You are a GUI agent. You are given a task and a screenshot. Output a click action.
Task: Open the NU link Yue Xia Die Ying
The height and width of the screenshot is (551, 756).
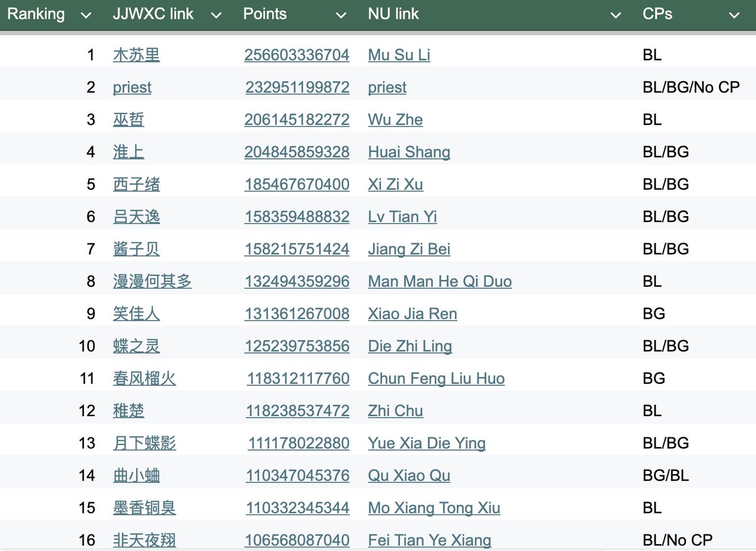click(427, 443)
